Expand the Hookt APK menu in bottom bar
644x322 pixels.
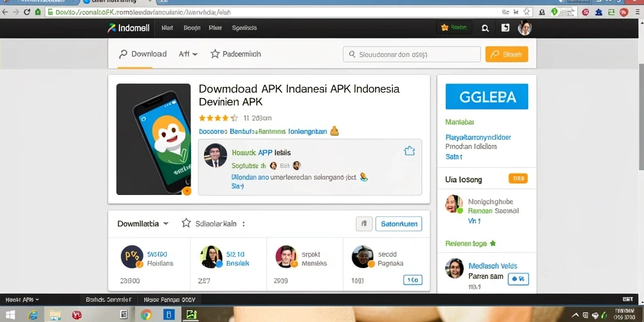coord(22,300)
